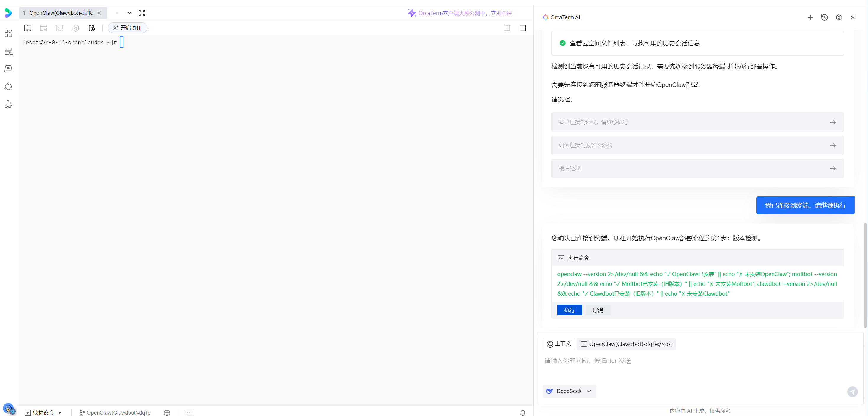The width and height of the screenshot is (868, 416).
Task: Open the server list sidebar icon
Action: (9, 51)
